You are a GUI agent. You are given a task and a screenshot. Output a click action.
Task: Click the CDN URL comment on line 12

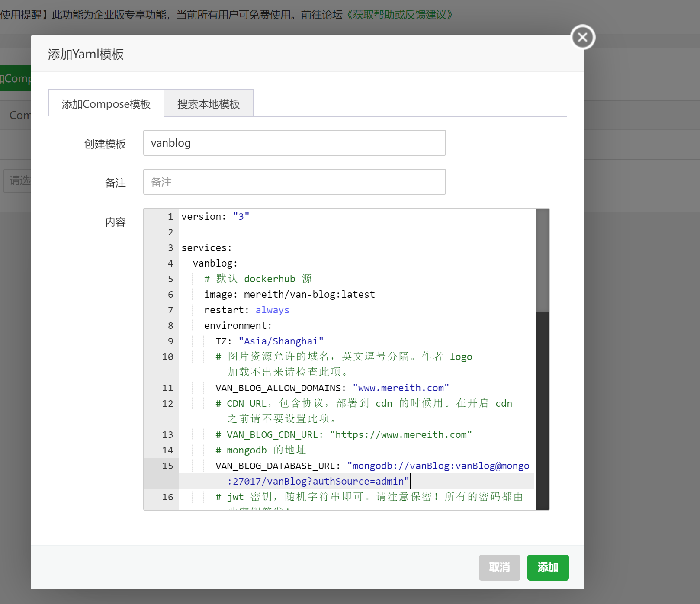[x=364, y=411]
